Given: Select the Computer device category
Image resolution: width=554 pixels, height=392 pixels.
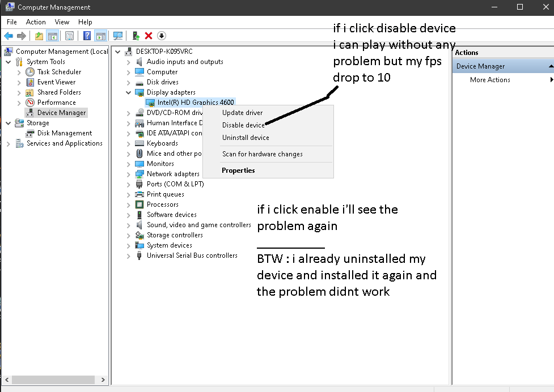Looking at the screenshot, I should pos(162,71).
